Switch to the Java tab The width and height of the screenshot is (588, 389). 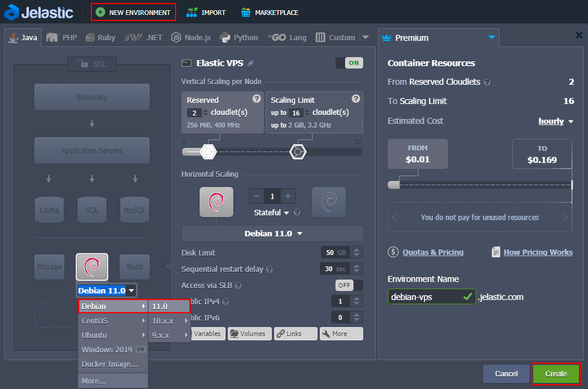pos(23,37)
